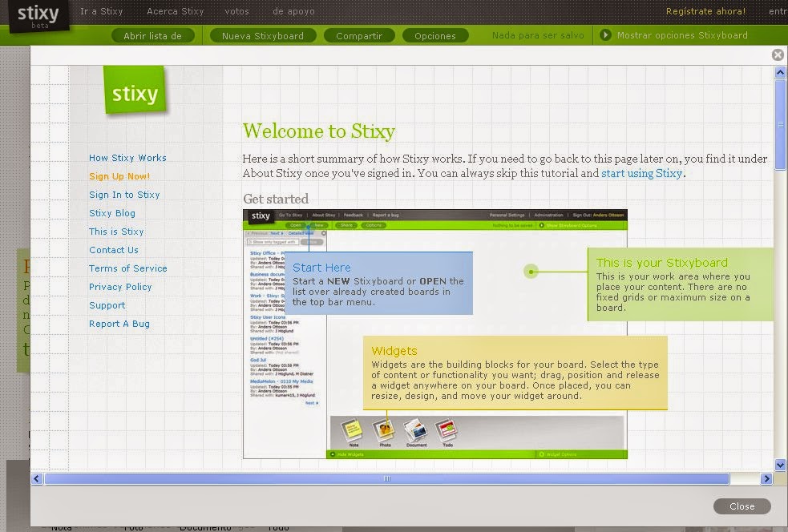Close the dialog with the X icon
The width and height of the screenshot is (788, 532).
click(x=778, y=54)
